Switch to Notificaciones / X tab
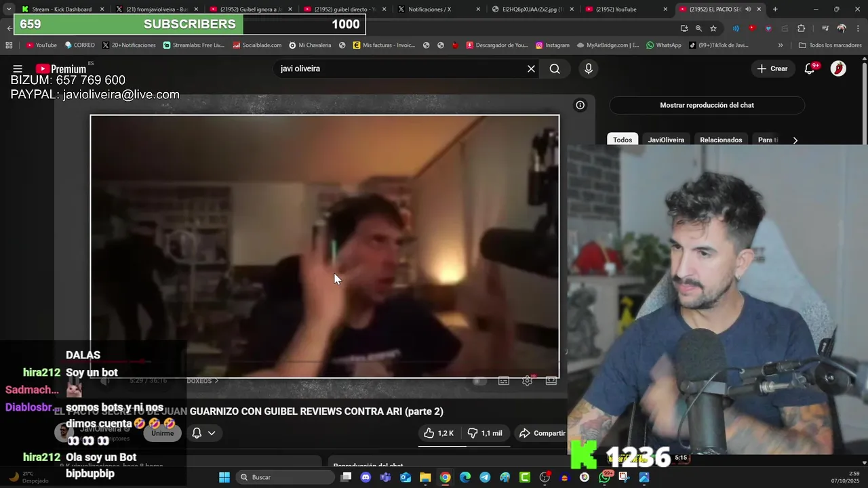The width and height of the screenshot is (868, 488). [437, 9]
